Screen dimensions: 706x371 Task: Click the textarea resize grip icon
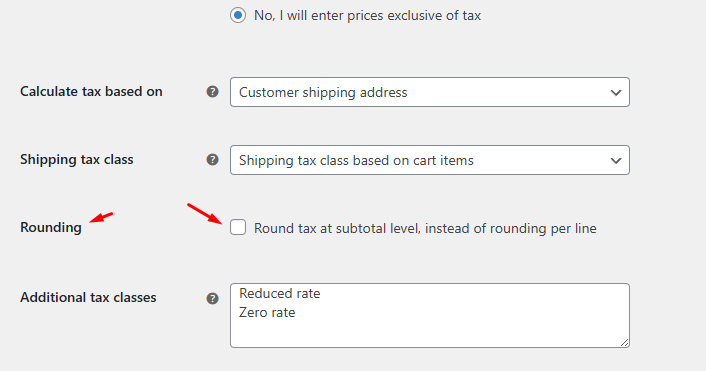point(624,343)
